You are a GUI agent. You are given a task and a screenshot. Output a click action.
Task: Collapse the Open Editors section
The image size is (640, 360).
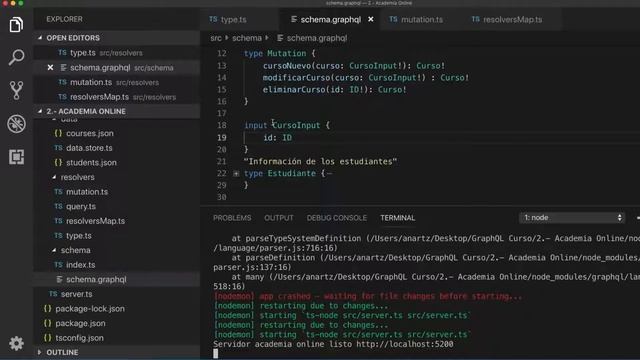click(x=117, y=38)
